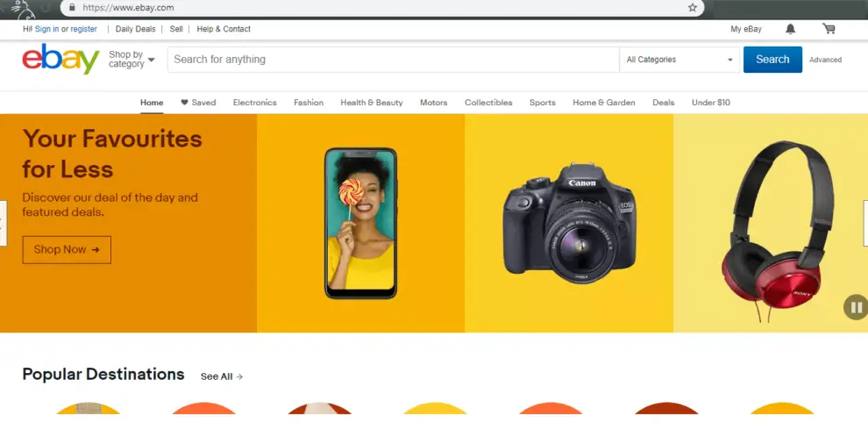The height and width of the screenshot is (444, 868).
Task: Open the All Categories dropdown
Action: [679, 60]
